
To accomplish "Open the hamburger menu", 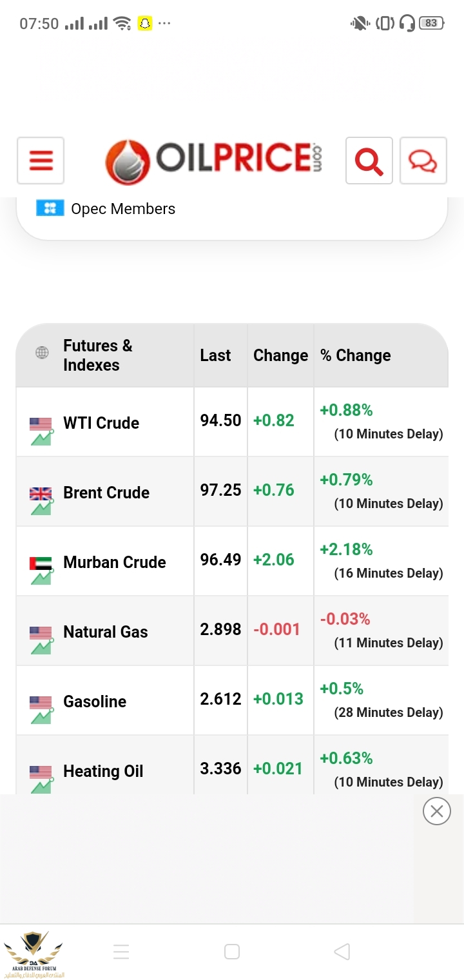I will click(x=41, y=161).
